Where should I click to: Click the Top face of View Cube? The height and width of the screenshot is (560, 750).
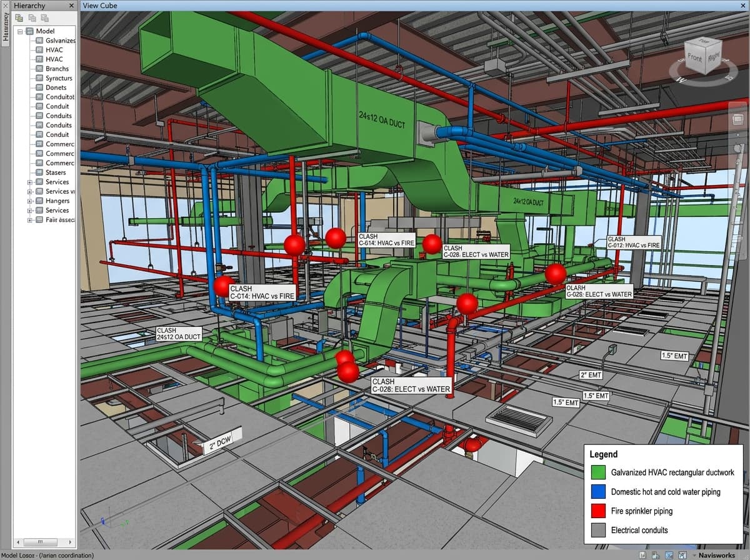tap(704, 41)
